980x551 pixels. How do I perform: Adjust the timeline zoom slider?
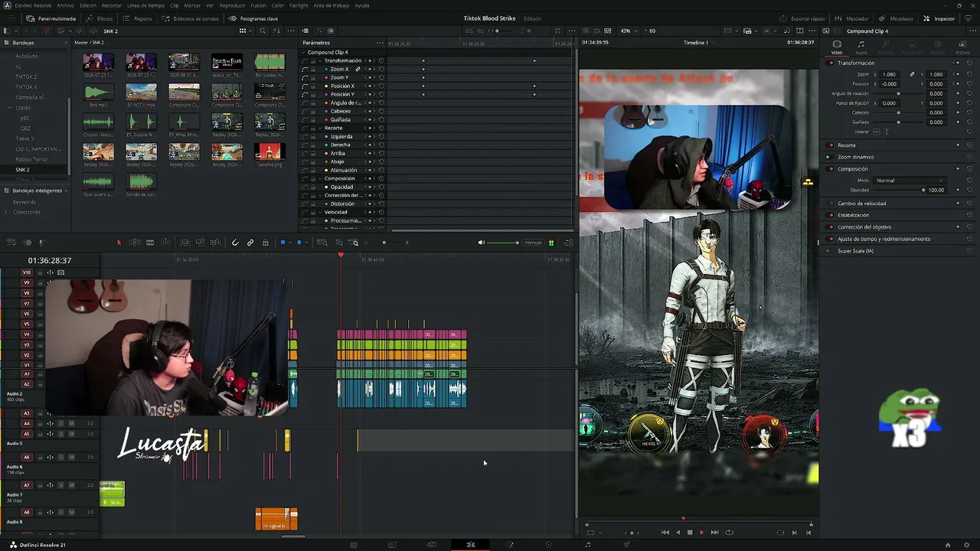[x=384, y=243]
